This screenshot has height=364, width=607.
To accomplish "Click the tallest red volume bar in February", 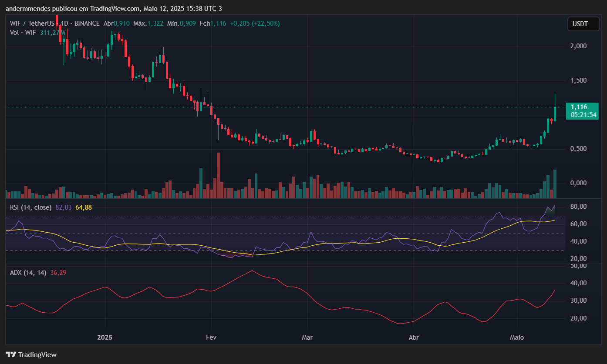I will 218,175.
